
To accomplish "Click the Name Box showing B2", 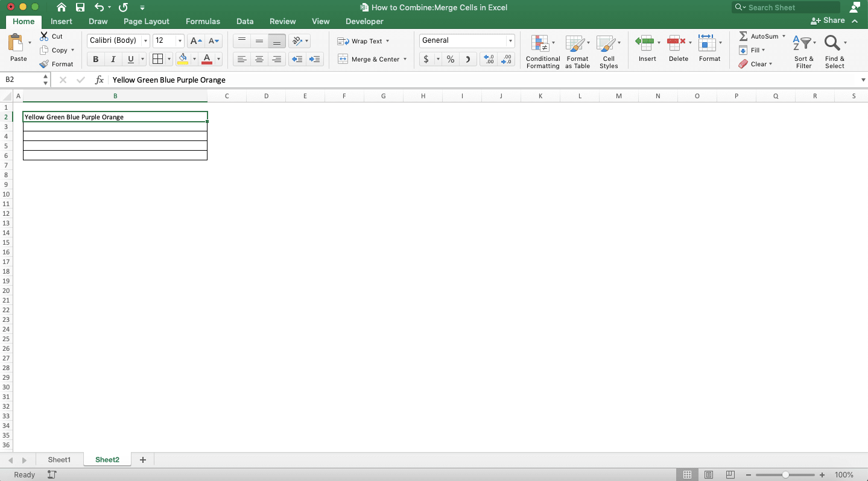I will click(x=22, y=80).
